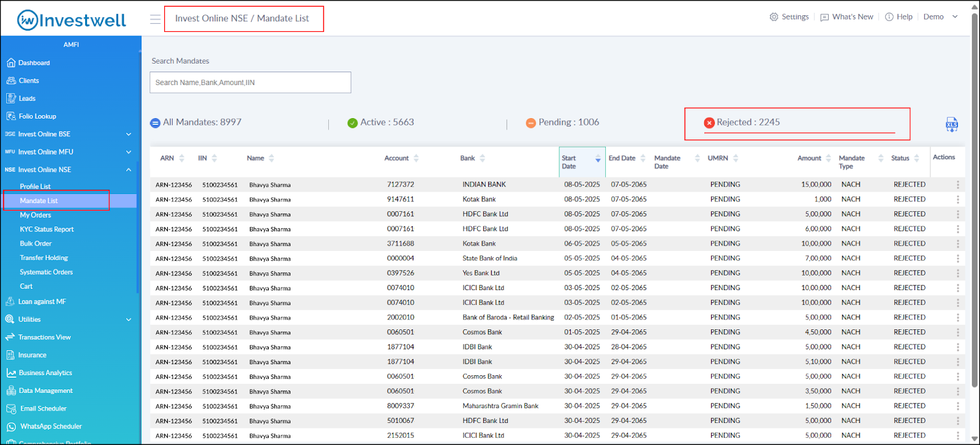Open Settings gear in top bar
The image size is (980, 445).
pos(789,17)
